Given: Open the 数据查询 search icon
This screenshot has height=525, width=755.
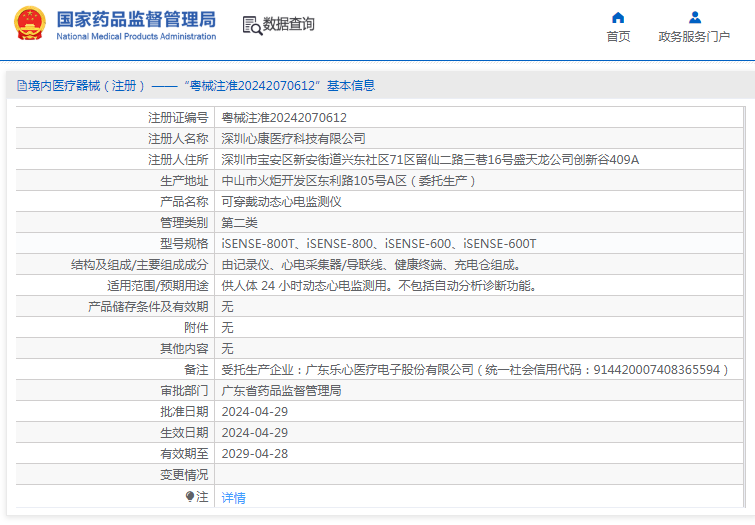Looking at the screenshot, I should pos(252,26).
